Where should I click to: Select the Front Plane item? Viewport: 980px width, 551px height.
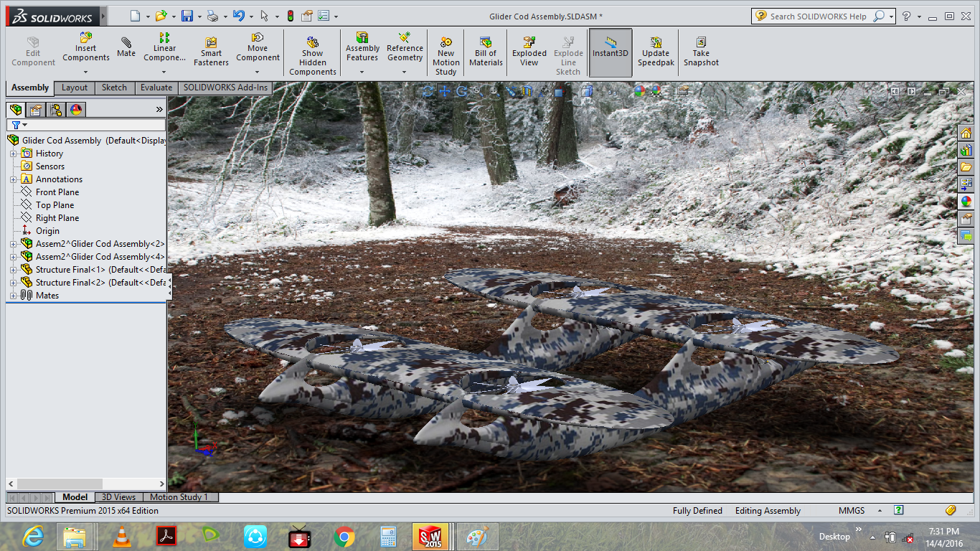coord(57,192)
